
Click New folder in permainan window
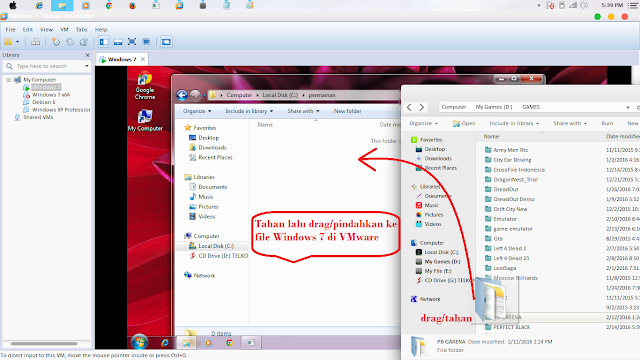pyautogui.click(x=347, y=111)
